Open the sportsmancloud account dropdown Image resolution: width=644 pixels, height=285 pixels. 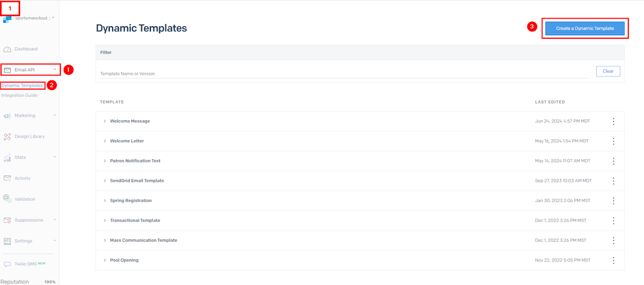pos(53,18)
